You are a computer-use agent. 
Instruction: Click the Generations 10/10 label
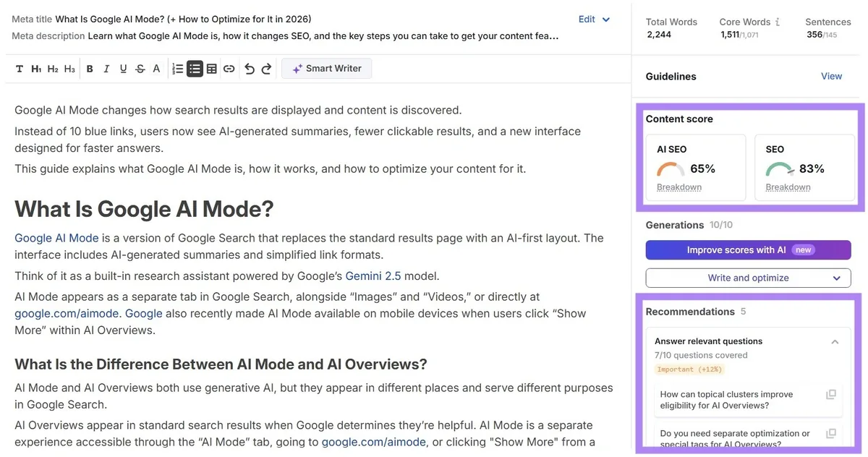[689, 225]
